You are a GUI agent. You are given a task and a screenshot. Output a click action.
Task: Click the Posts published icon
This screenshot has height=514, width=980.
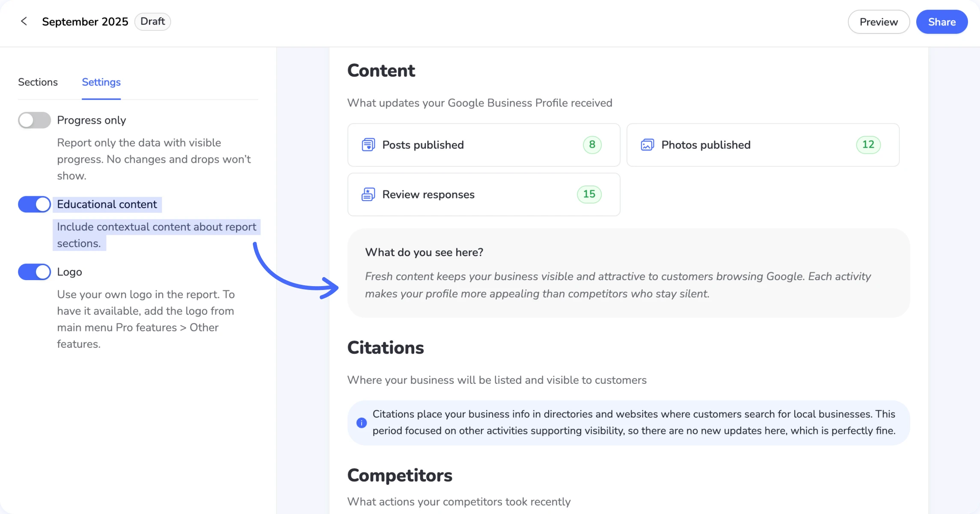(x=368, y=145)
